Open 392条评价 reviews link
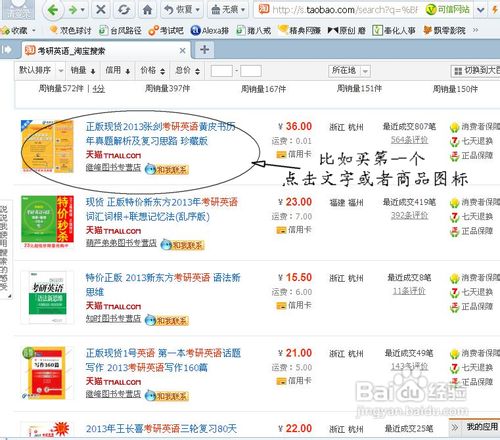 click(409, 216)
